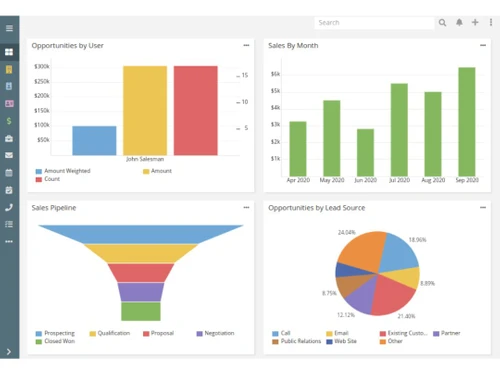Image resolution: width=500 pixels, height=375 pixels.
Task: Click the magnifying glass search icon
Action: tap(442, 23)
